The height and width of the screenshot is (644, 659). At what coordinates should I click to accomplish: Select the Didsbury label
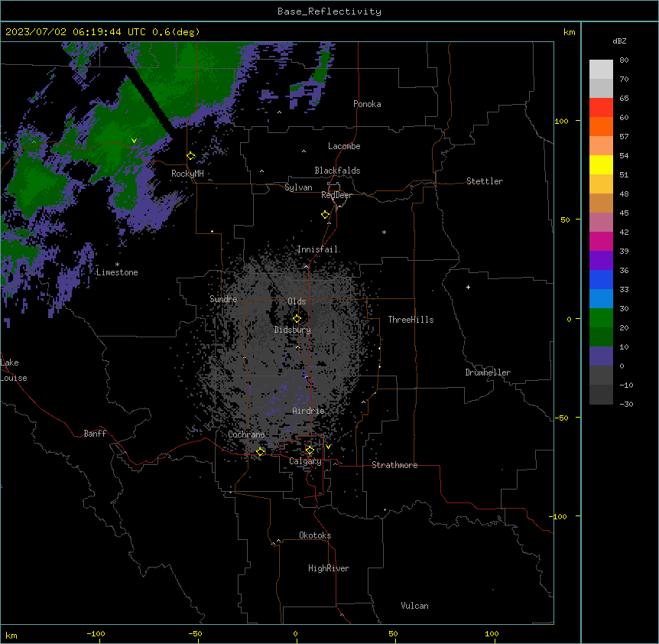(293, 330)
